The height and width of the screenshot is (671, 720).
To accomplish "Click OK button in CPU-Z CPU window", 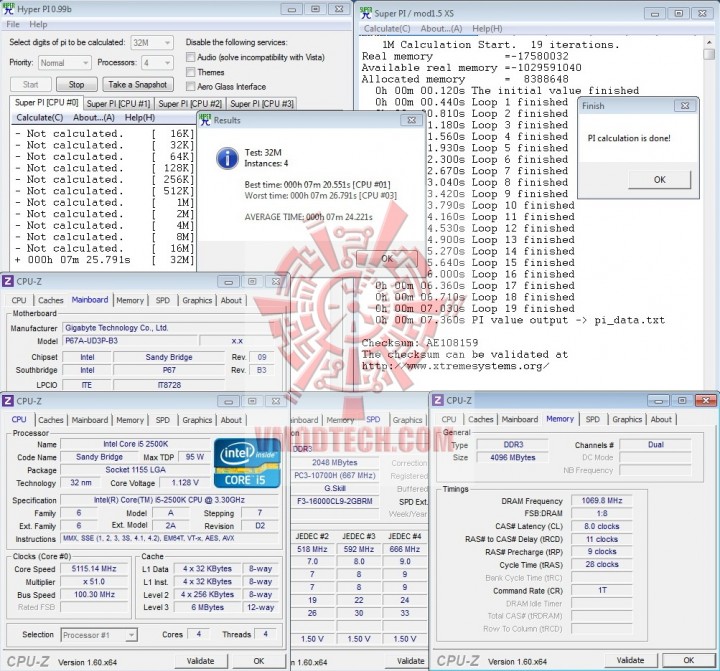I will 259,661.
